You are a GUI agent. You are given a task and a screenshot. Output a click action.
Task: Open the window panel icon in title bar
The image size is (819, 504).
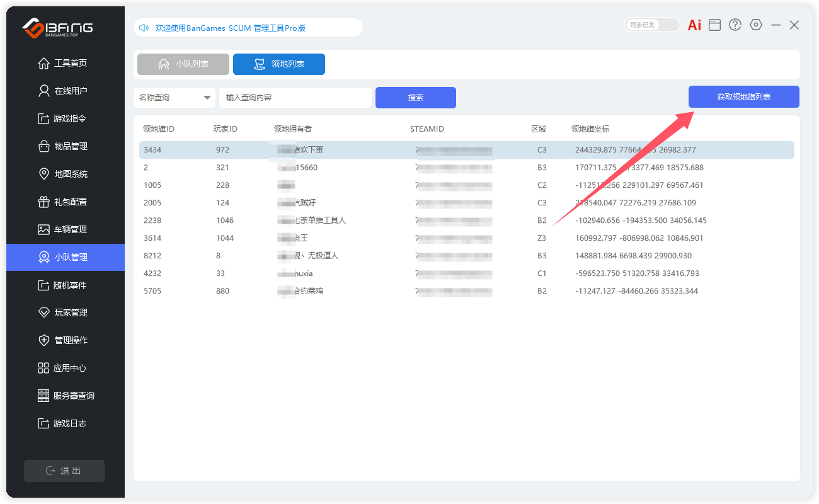[x=714, y=25]
